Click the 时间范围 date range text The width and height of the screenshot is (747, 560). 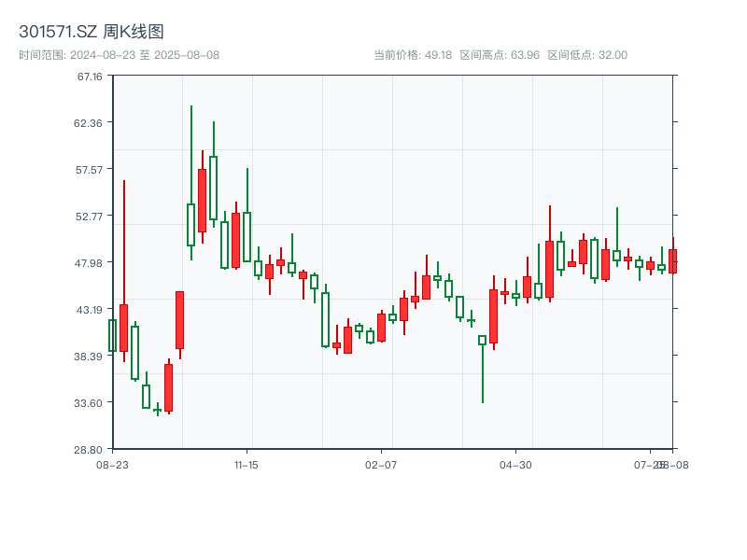click(x=119, y=55)
